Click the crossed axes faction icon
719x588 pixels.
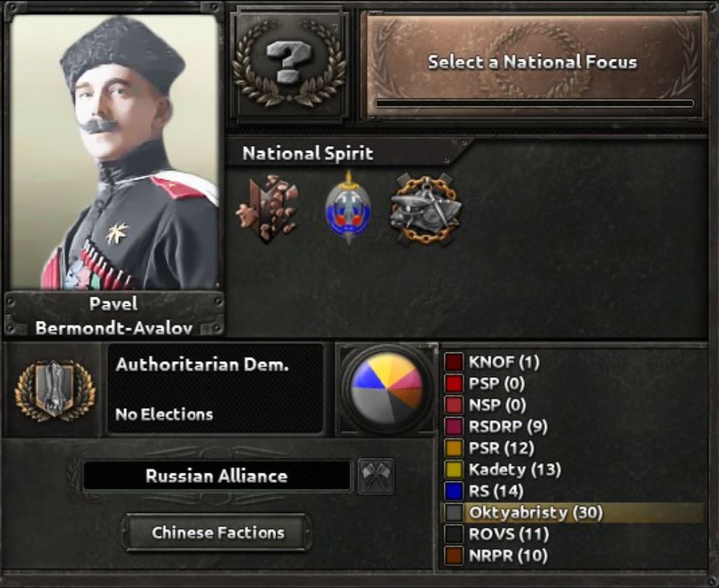[x=375, y=476]
